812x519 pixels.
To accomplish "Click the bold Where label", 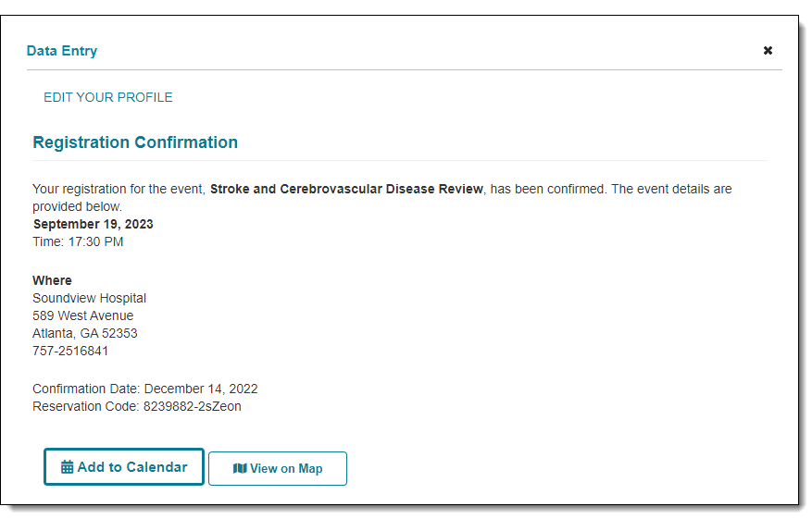I will 52,280.
